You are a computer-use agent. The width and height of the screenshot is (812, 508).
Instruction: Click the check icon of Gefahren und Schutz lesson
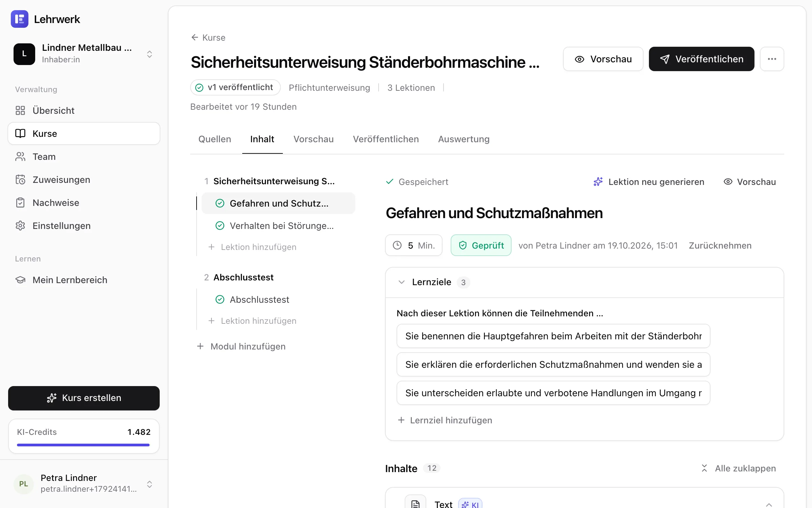click(x=220, y=203)
